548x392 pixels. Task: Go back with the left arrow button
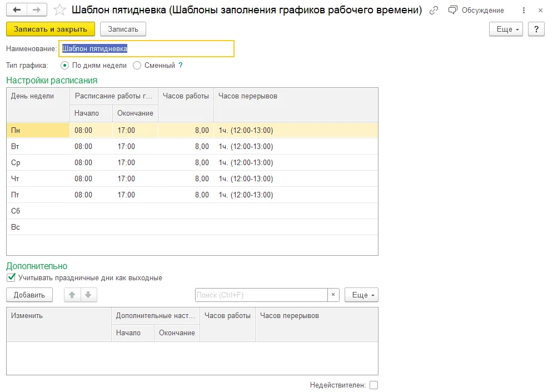click(17, 10)
